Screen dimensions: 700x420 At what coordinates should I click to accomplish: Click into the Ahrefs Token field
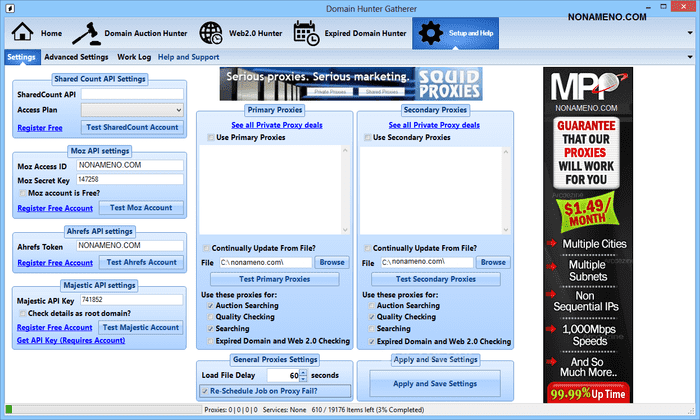130,245
